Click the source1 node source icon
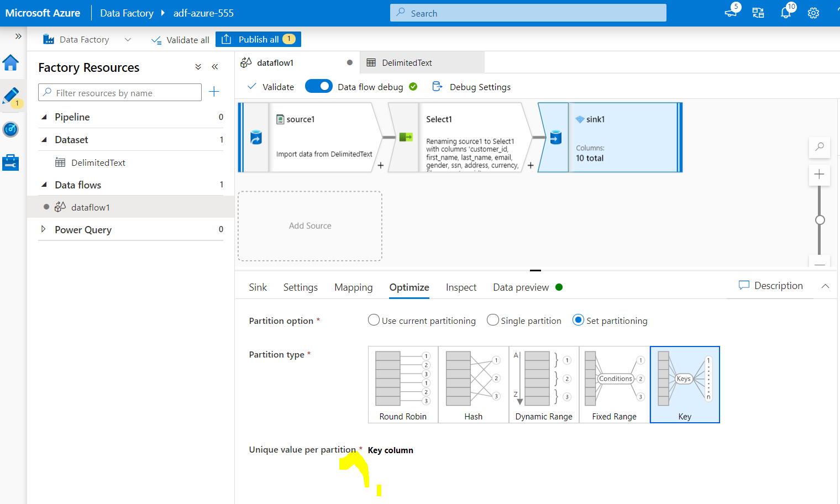Viewport: 840px width, 504px height. point(256,137)
